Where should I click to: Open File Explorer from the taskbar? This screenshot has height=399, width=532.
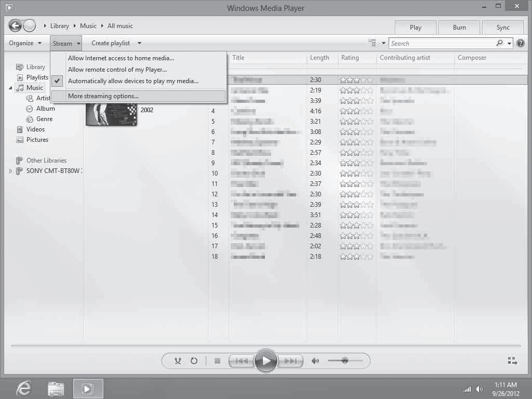pos(56,389)
